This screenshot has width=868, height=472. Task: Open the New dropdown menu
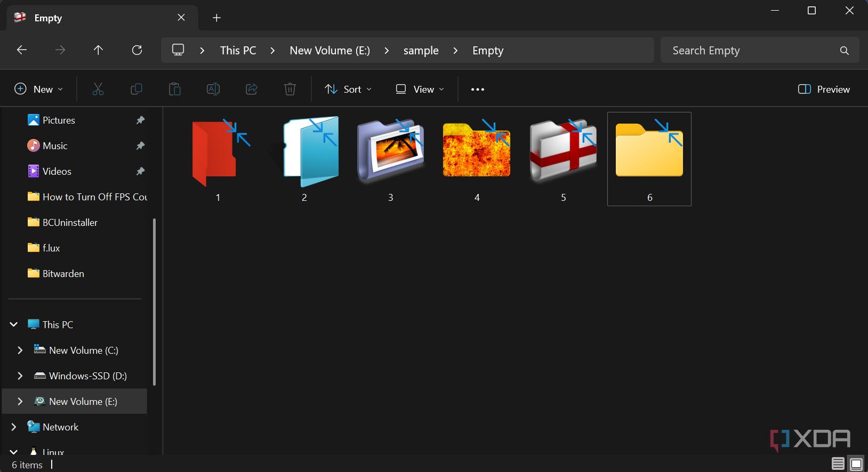pos(39,89)
